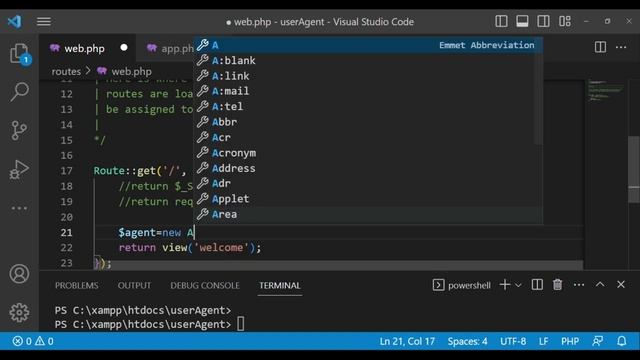Click line 21 '$agent=new A' code
The width and height of the screenshot is (640, 360).
pos(156,233)
